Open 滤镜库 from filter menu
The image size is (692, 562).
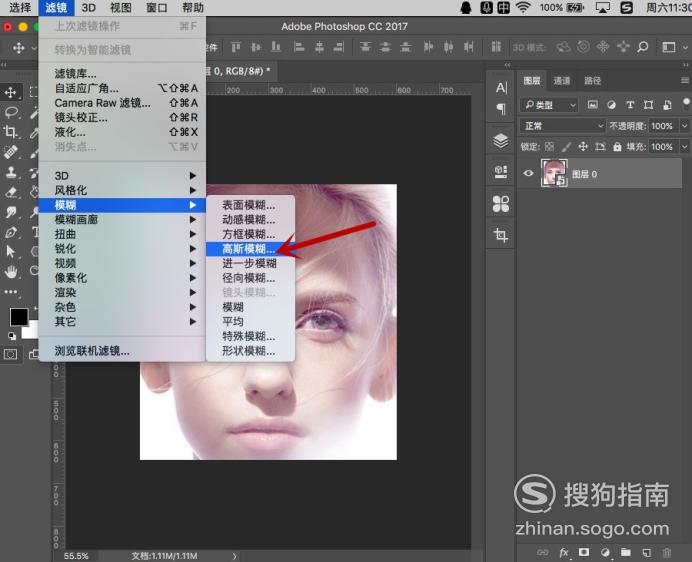click(x=122, y=73)
